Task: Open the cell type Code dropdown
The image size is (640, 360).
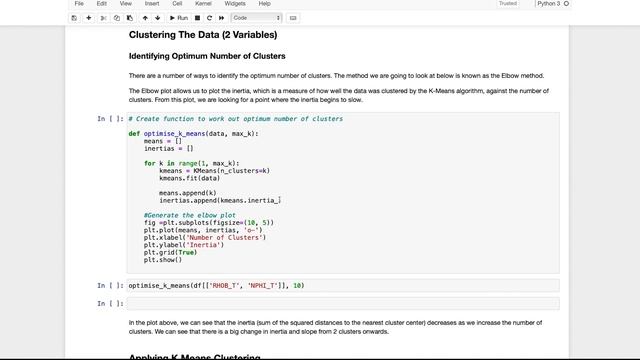Action: (x=256, y=18)
